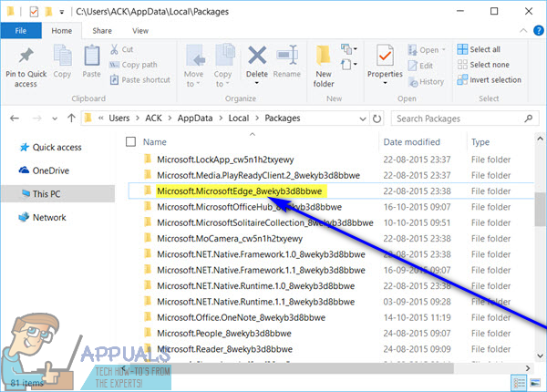Switch to large icons view in status bar
The width and height of the screenshot is (547, 392).
(x=535, y=383)
